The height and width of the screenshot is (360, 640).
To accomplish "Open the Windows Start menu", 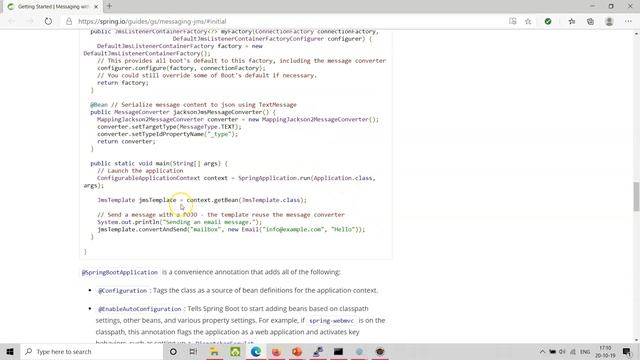I will [x=10, y=351].
